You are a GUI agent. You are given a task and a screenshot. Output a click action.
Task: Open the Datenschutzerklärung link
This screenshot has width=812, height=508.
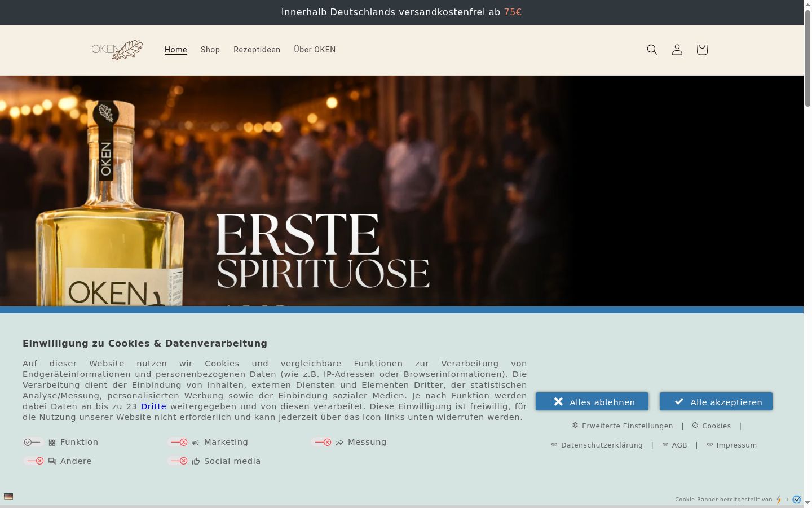tap(597, 445)
